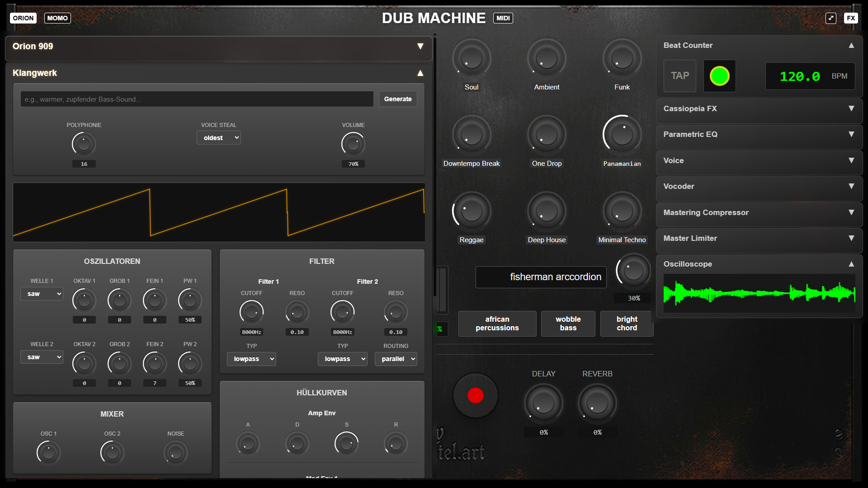868x488 pixels.
Task: Tap the TAP tempo button
Action: coord(679,76)
